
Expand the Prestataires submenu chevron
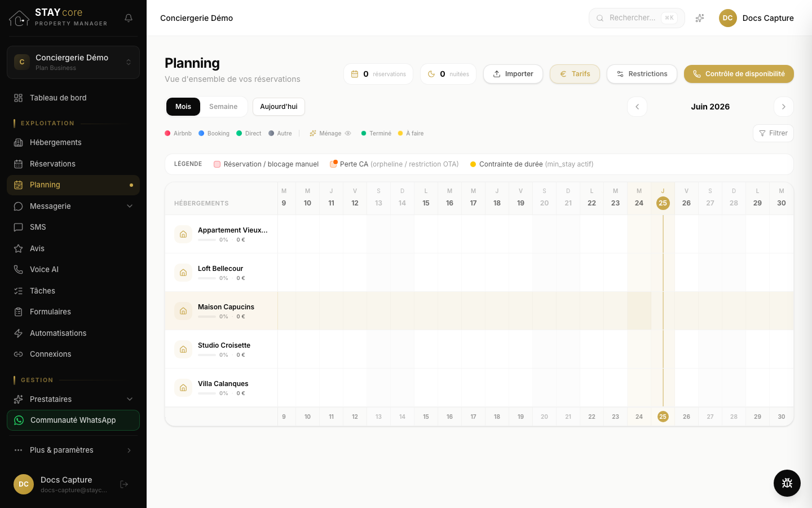point(130,399)
